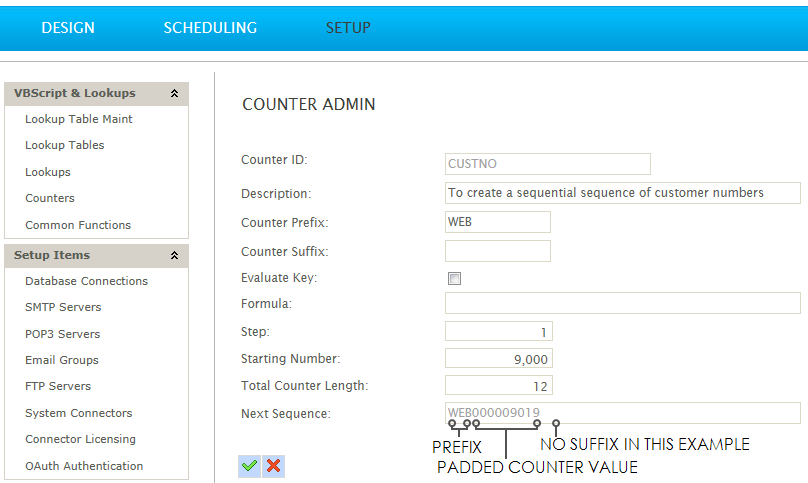
Task: Collapse the VBScript & Lookups panel
Action: pos(174,93)
